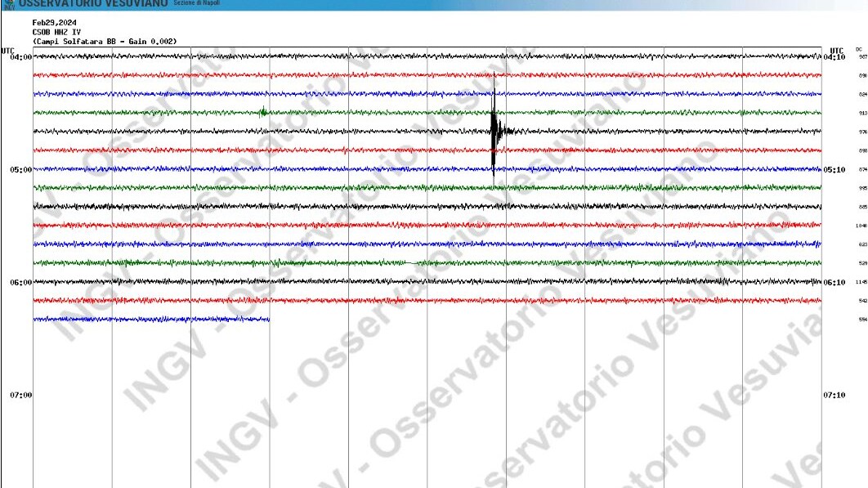
Task: Click the UTC label above 04:00
Action: click(x=7, y=51)
